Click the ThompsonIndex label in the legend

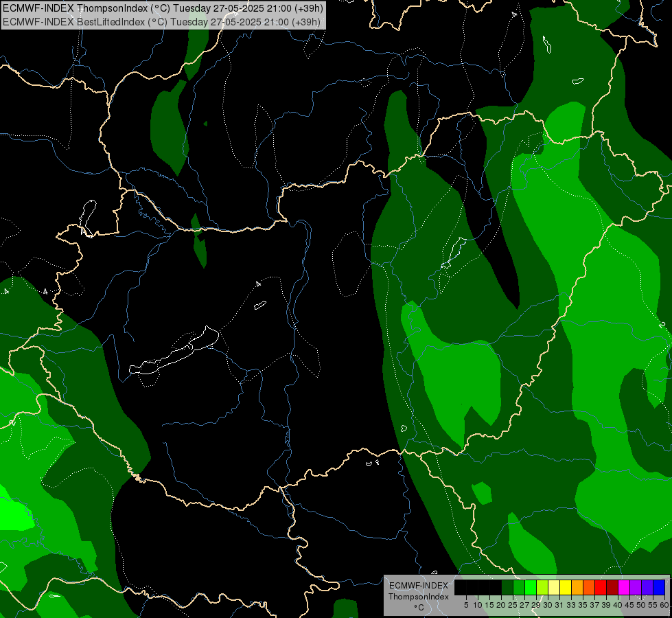pyautogui.click(x=419, y=597)
